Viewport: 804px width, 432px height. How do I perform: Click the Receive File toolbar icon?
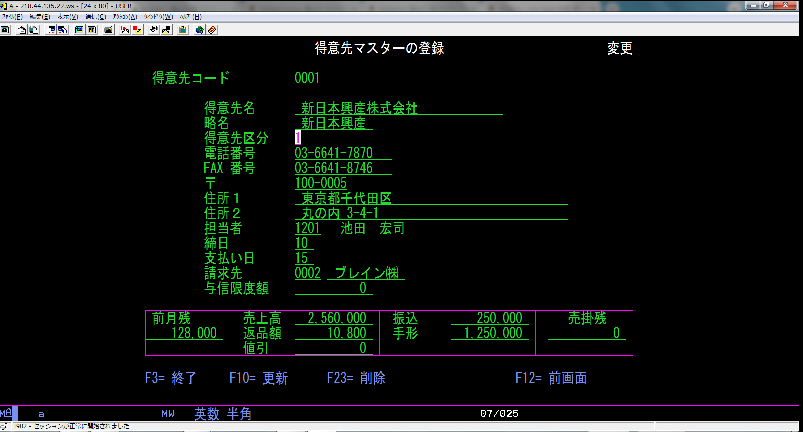(x=63, y=29)
